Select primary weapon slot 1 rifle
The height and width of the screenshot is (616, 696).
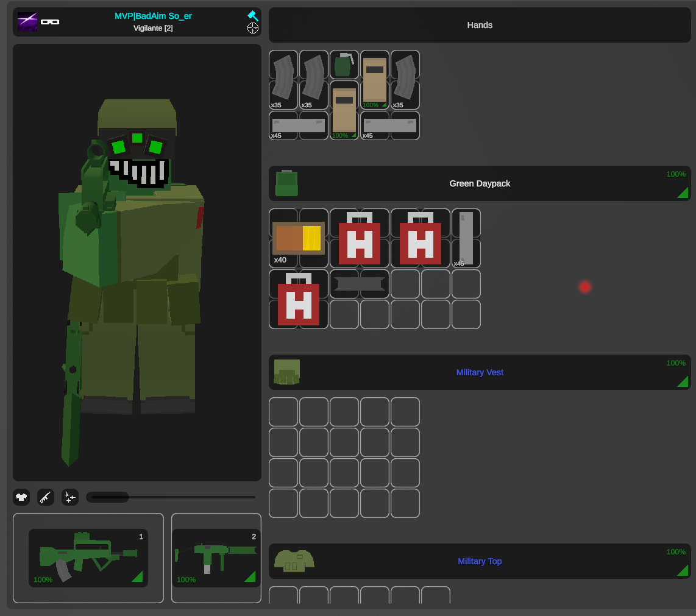pos(88,558)
